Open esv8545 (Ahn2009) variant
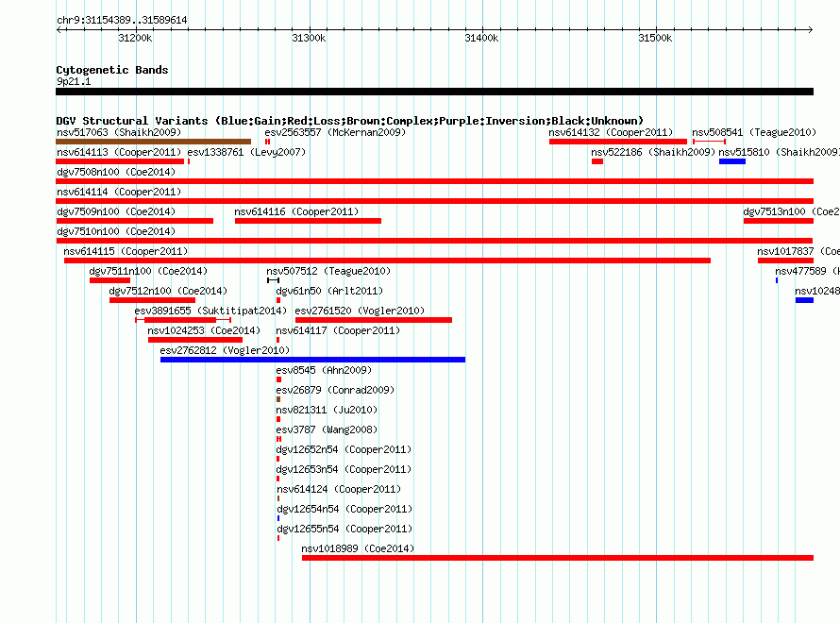 click(x=324, y=370)
